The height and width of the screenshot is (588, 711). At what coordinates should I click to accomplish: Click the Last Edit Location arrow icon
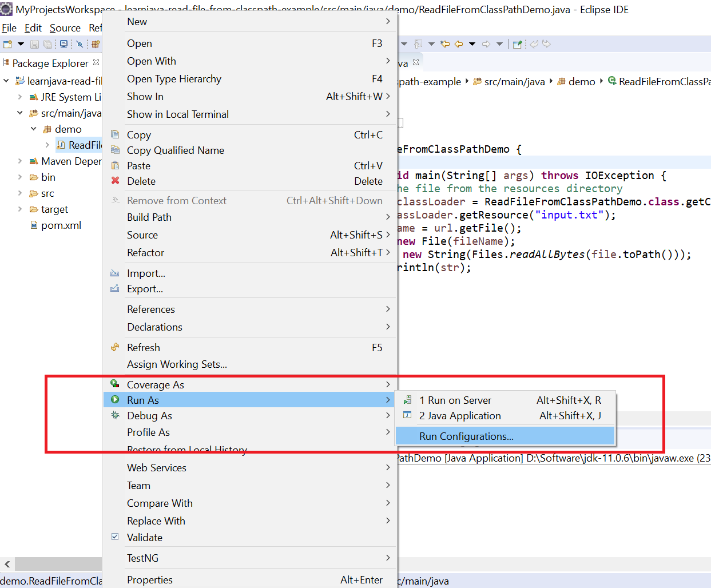[445, 44]
